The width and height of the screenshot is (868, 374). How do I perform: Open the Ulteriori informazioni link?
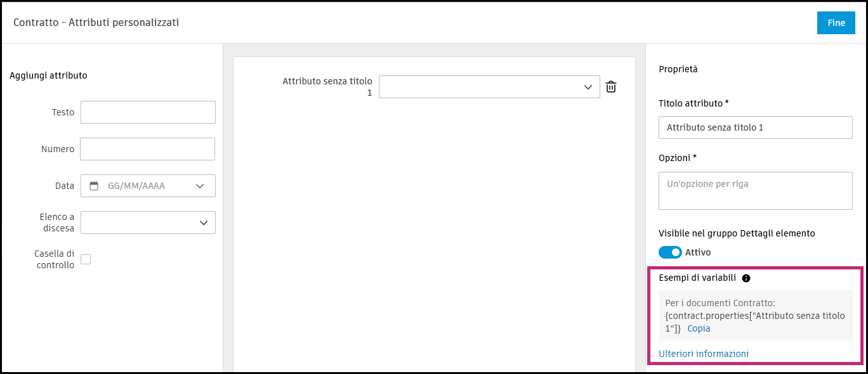(704, 354)
